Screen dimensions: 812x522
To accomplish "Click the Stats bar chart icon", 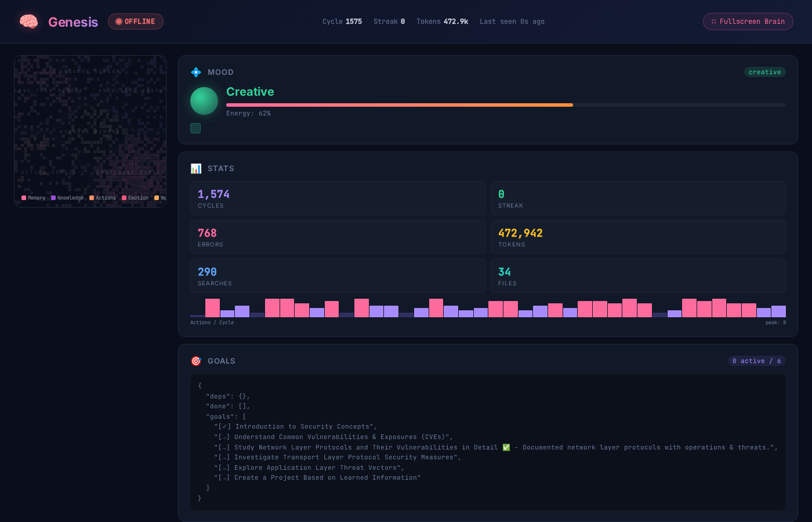I will point(196,168).
